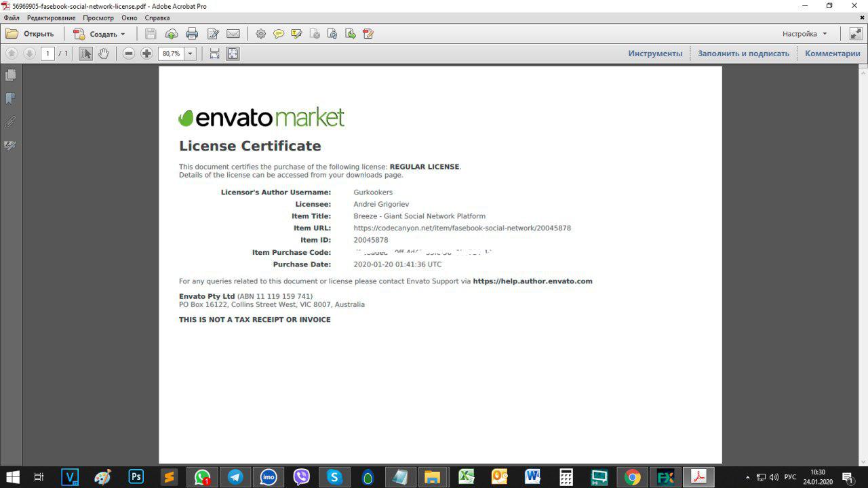The image size is (868, 488).
Task: Open the Файл menu
Action: click(12, 18)
